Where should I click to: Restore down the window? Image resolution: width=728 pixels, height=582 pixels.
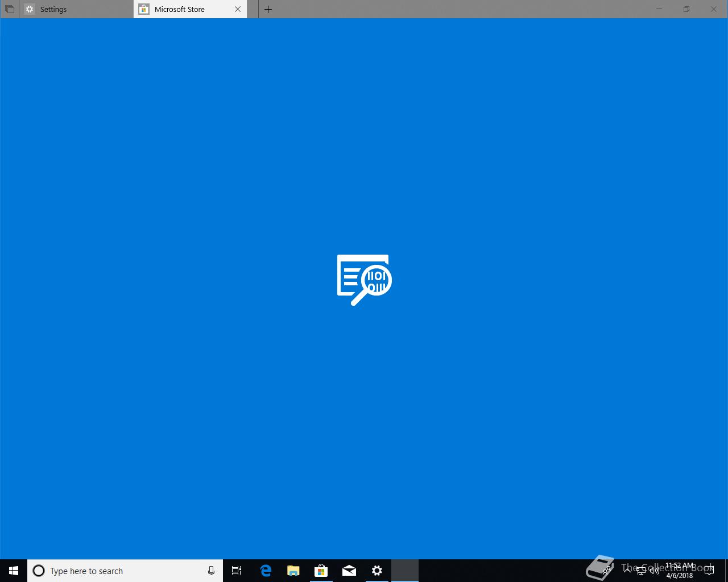tap(686, 9)
